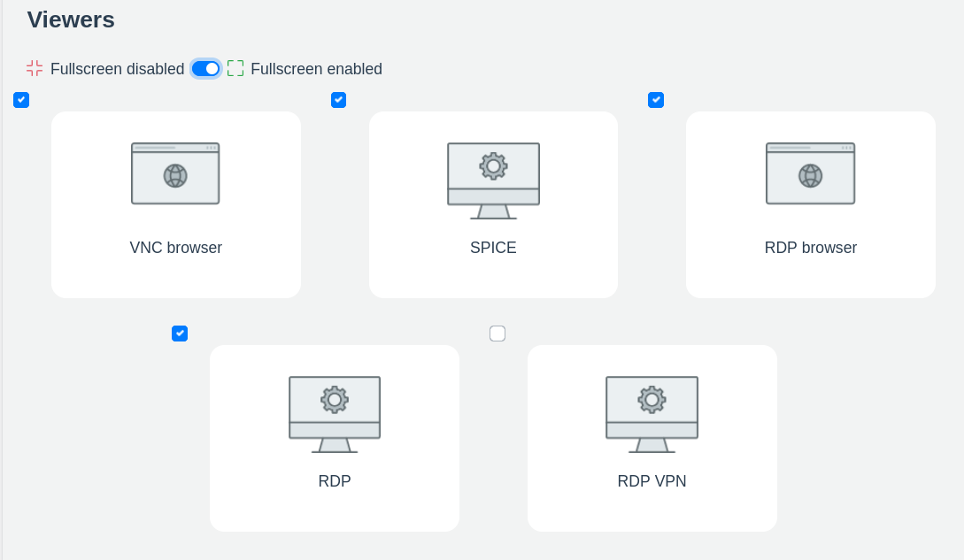The image size is (964, 560).
Task: Click the VNC browser window icon
Action: pyautogui.click(x=175, y=173)
